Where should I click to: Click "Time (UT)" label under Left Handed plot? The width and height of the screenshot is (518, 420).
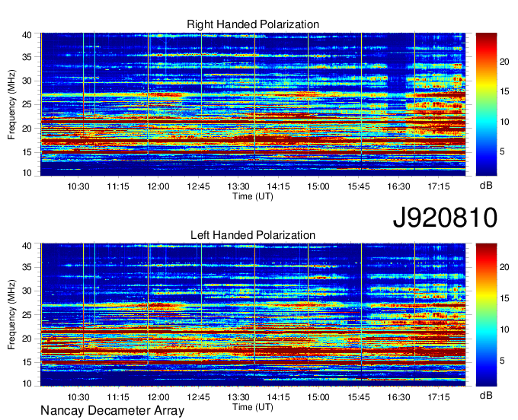[253, 407]
